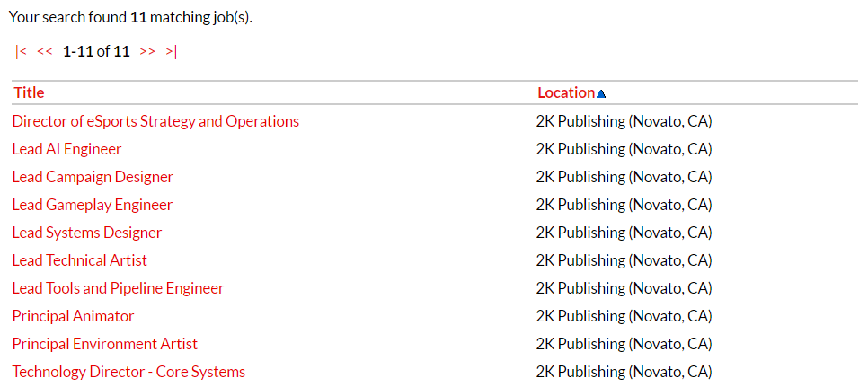This screenshot has height=387, width=868.
Task: Jump to last page of results
Action: coord(172,52)
